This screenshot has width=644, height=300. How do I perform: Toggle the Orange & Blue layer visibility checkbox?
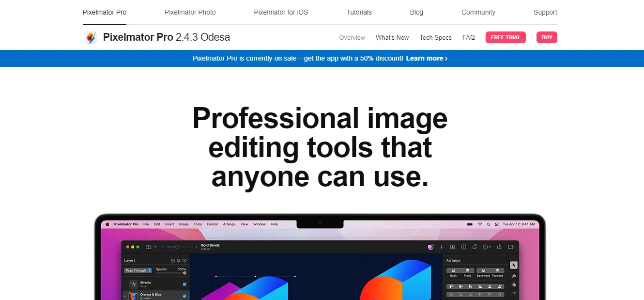tap(184, 296)
